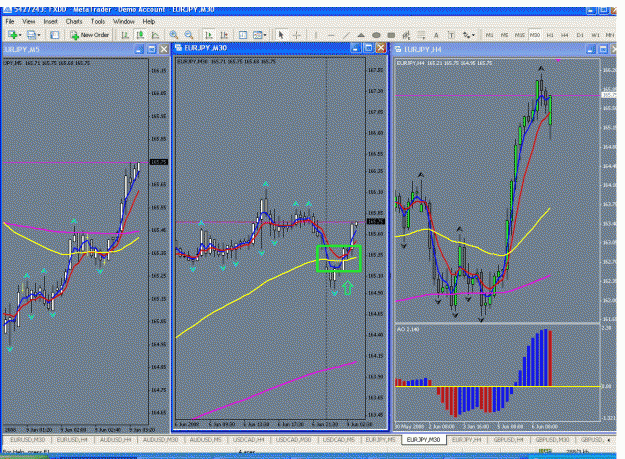
Task: Select the Text Label 'T' tool
Action: point(451,35)
